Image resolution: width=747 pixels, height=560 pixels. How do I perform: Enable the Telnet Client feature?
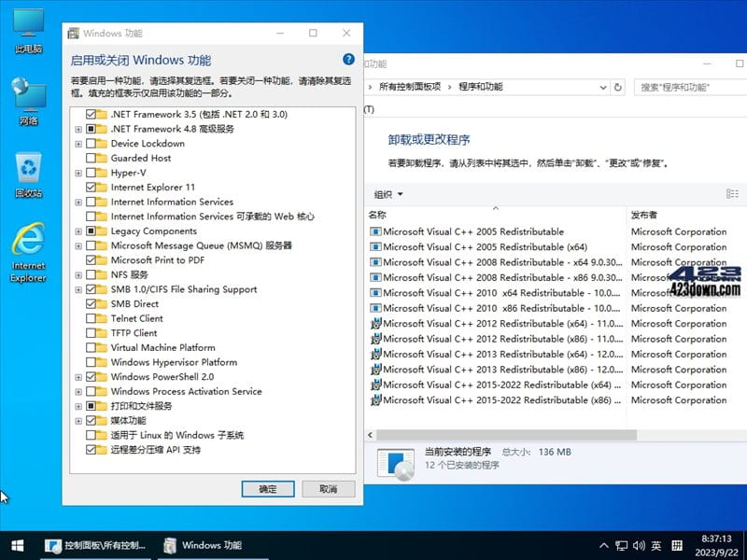pyautogui.click(x=89, y=318)
